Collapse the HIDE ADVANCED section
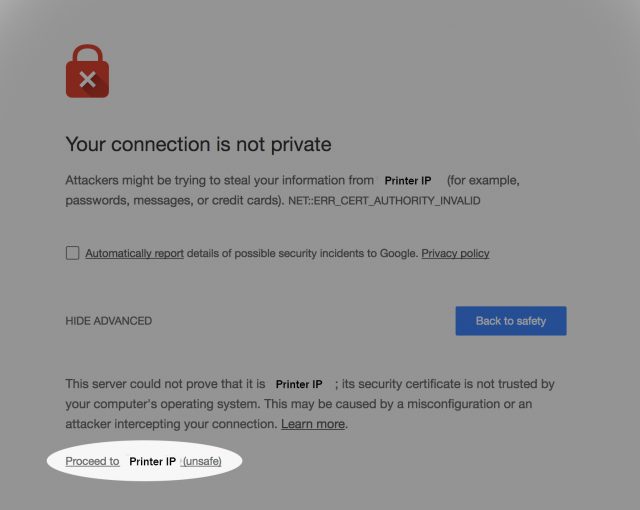640x510 pixels. click(x=108, y=321)
